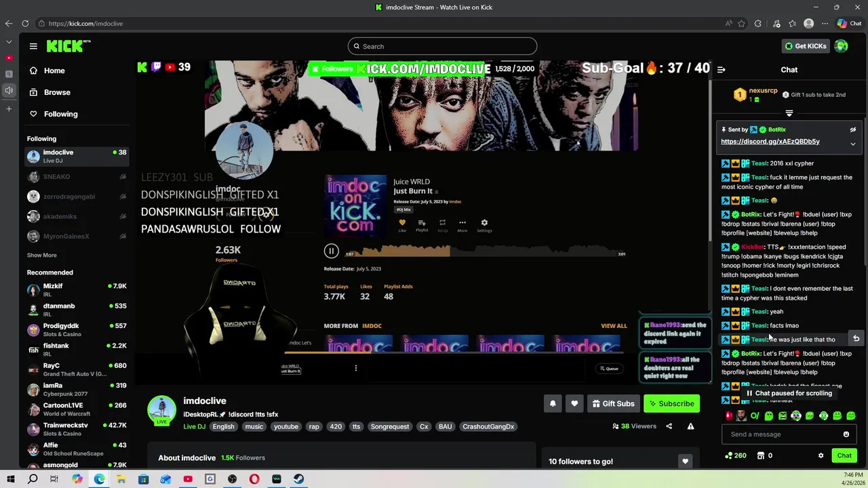Insert the bearded face emote

741,415
